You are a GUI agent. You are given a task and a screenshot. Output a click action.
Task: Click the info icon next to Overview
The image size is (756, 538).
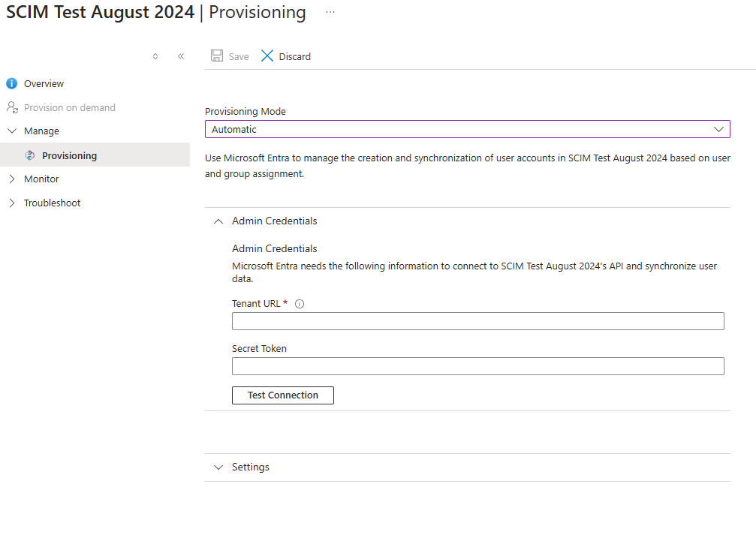coord(11,83)
